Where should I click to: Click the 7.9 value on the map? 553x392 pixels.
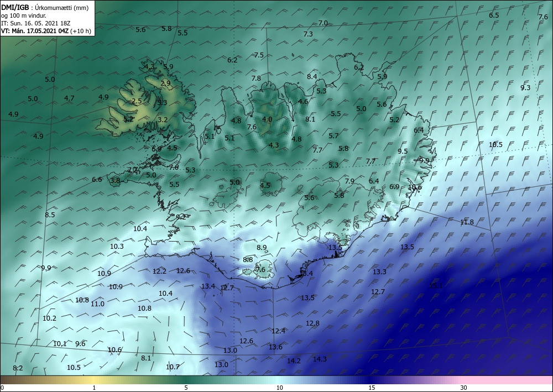(x=349, y=181)
